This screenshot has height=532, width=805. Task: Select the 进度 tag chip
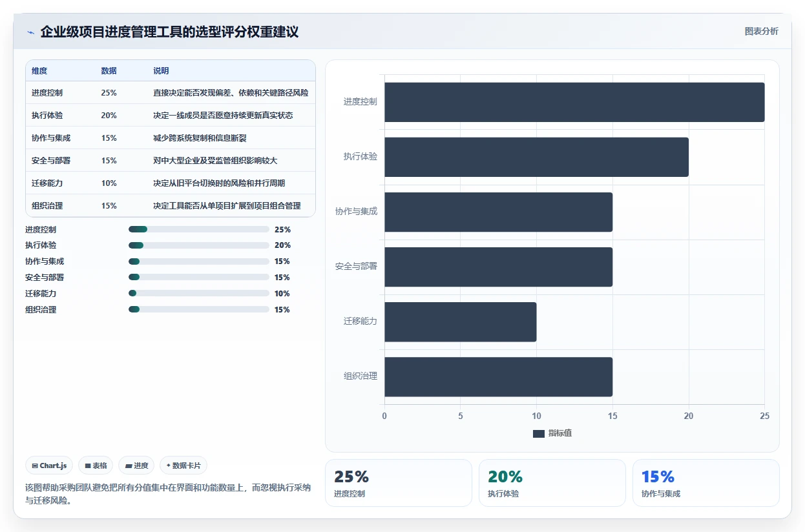pos(136,466)
